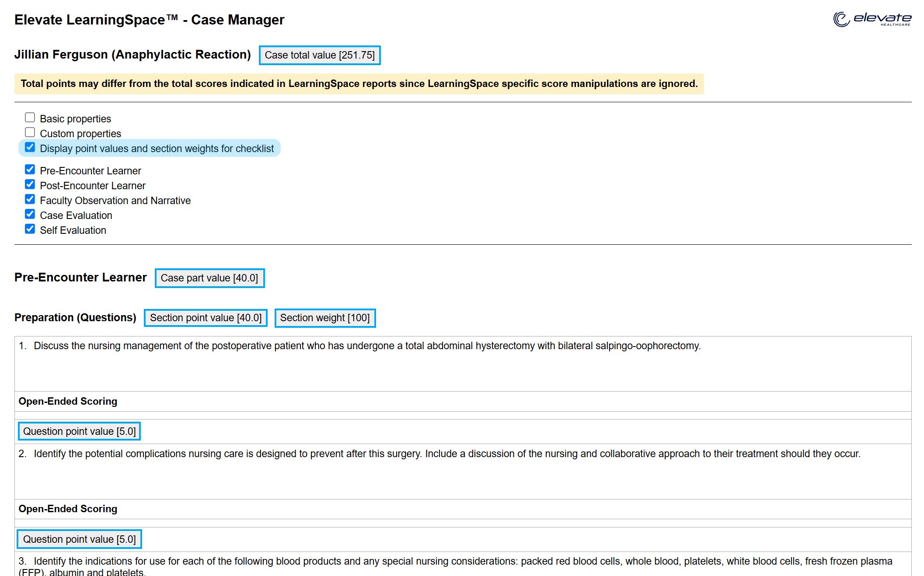Enable the Custom properties checkbox
The height and width of the screenshot is (576, 924).
point(30,132)
